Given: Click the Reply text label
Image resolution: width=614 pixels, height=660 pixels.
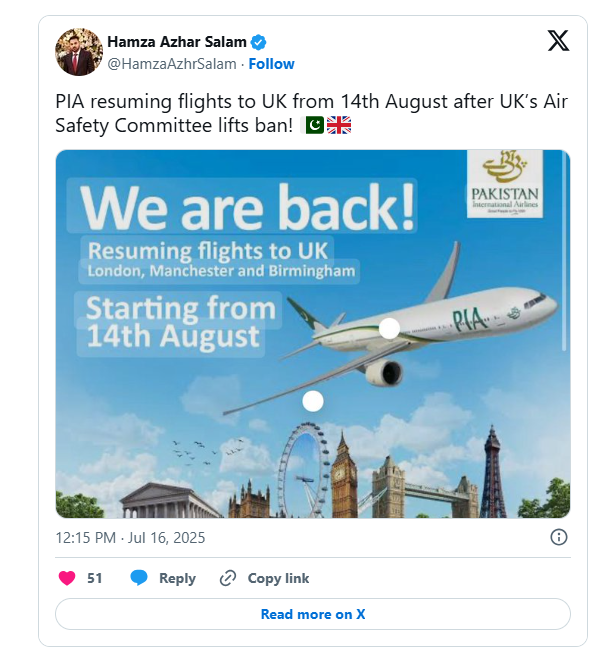Looking at the screenshot, I should click(177, 578).
